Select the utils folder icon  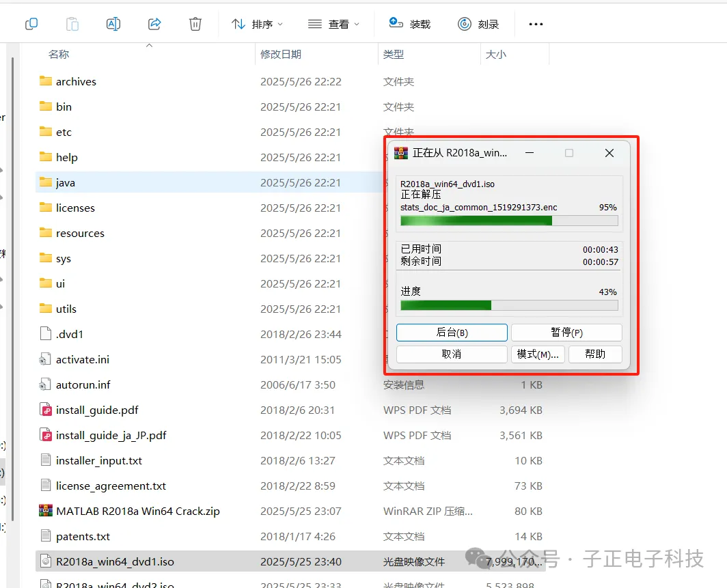(45, 309)
